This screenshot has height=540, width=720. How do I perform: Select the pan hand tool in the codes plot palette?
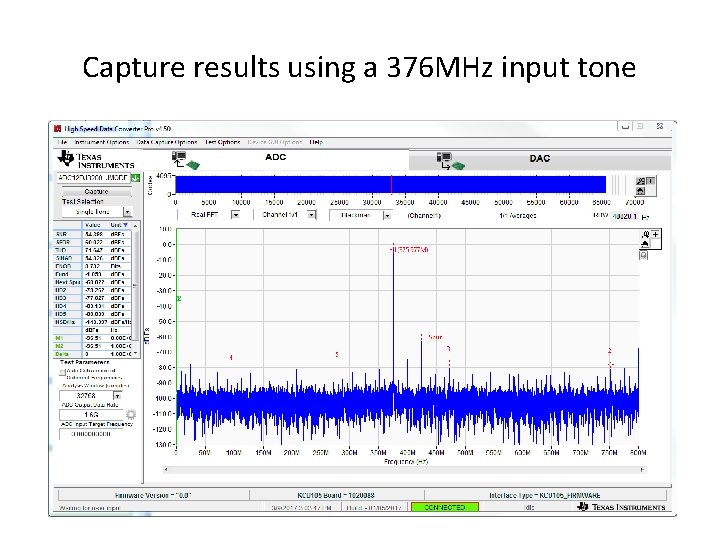[x=641, y=190]
